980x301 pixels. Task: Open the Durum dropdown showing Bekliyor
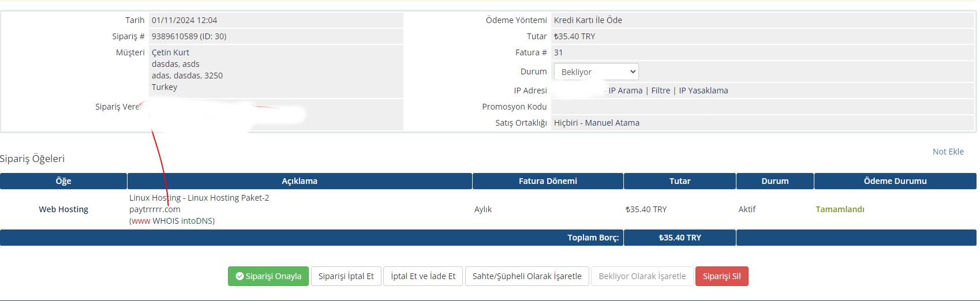coord(596,72)
